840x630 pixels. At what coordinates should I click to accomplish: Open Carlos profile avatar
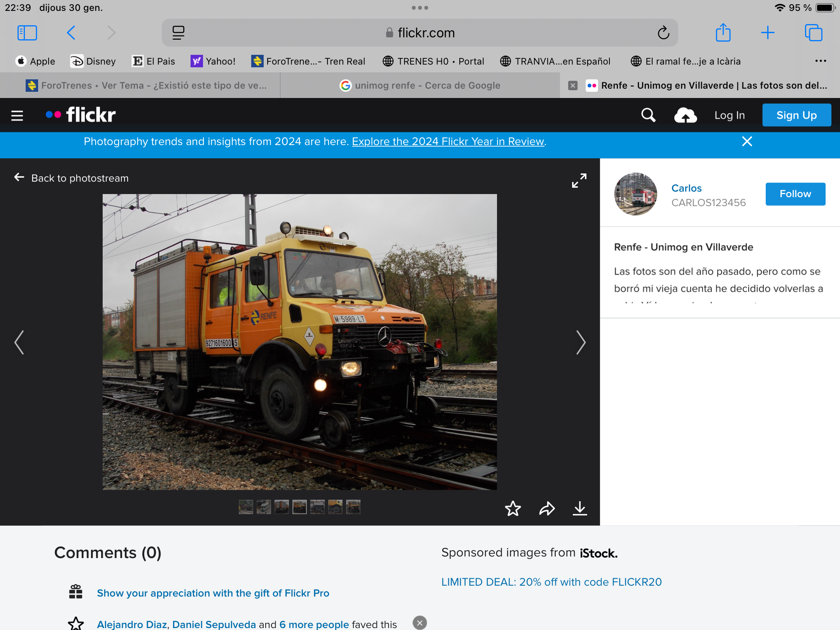(635, 194)
